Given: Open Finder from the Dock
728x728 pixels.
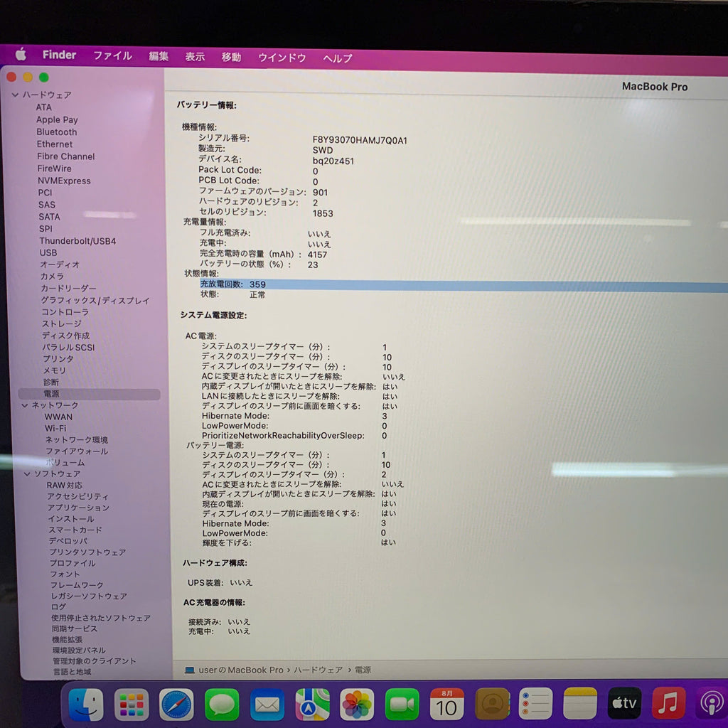Looking at the screenshot, I should pos(86,704).
